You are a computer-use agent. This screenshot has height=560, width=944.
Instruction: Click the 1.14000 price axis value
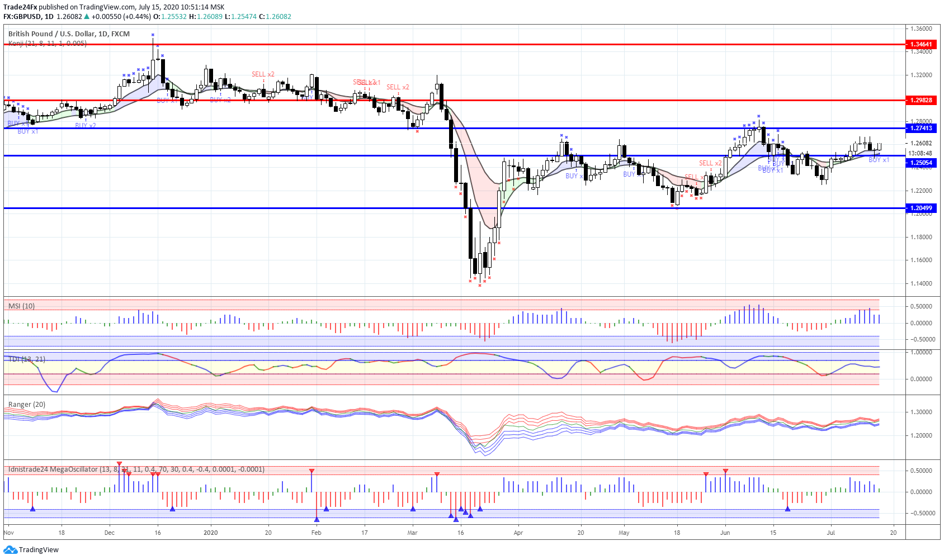[x=921, y=283]
